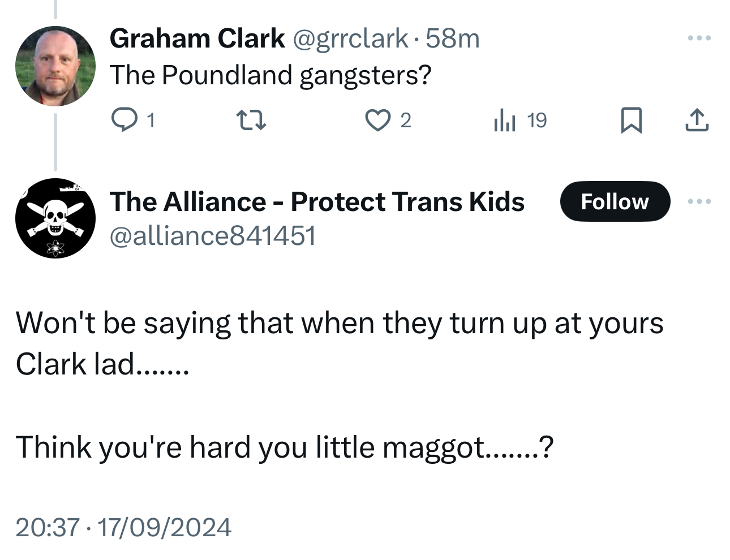Open more options beside the Follow button
Image resolution: width=730 pixels, height=560 pixels.
[x=699, y=201]
